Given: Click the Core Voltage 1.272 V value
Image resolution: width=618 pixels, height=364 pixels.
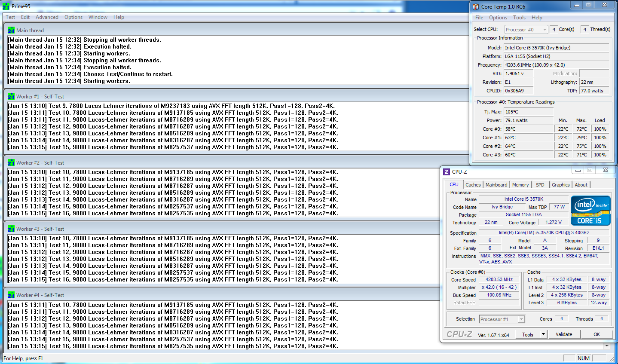Looking at the screenshot, I should pyautogui.click(x=554, y=222).
